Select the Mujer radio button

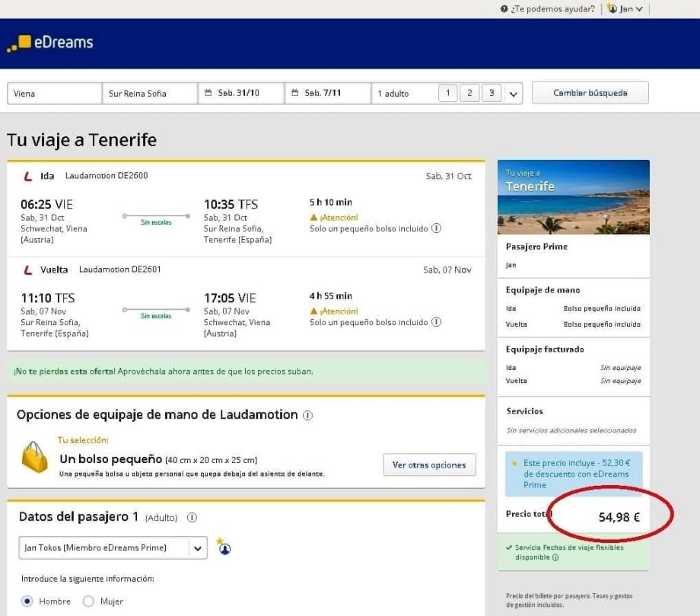pyautogui.click(x=88, y=602)
